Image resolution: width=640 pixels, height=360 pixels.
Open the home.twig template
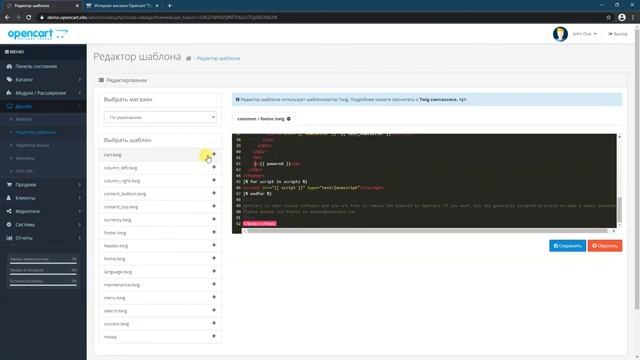pyautogui.click(x=160, y=259)
